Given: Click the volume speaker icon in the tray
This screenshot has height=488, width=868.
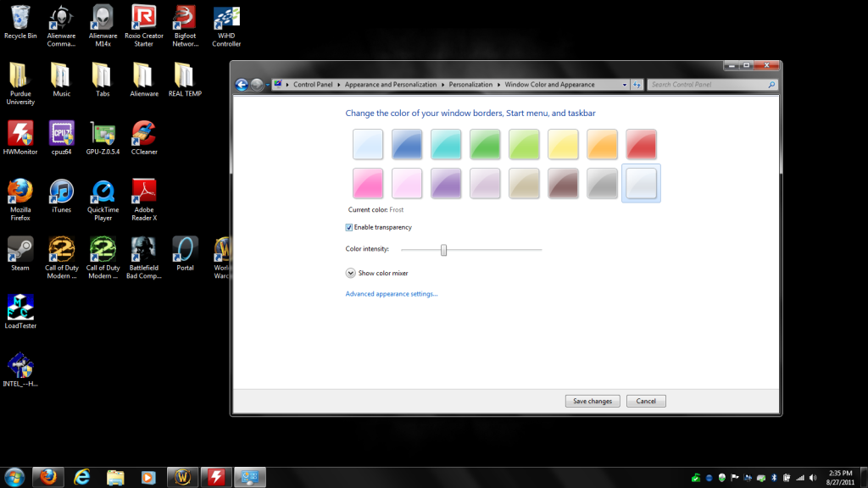Looking at the screenshot, I should [813, 478].
